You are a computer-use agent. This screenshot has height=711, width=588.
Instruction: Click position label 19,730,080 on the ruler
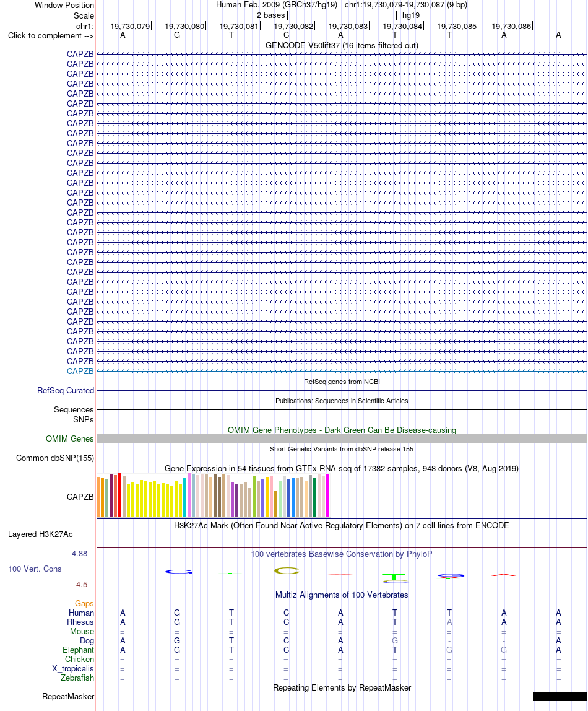(184, 26)
